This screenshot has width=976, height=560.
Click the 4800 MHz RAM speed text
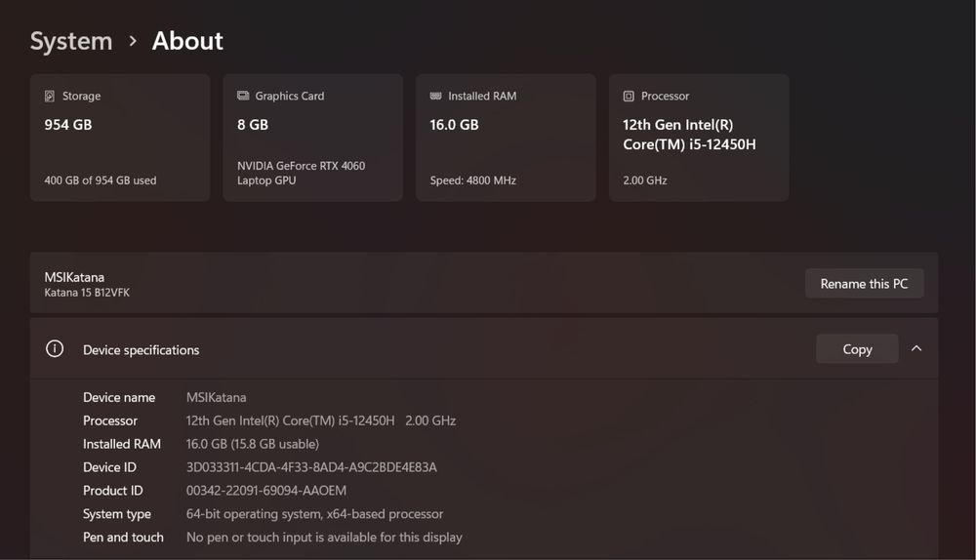[x=473, y=180]
